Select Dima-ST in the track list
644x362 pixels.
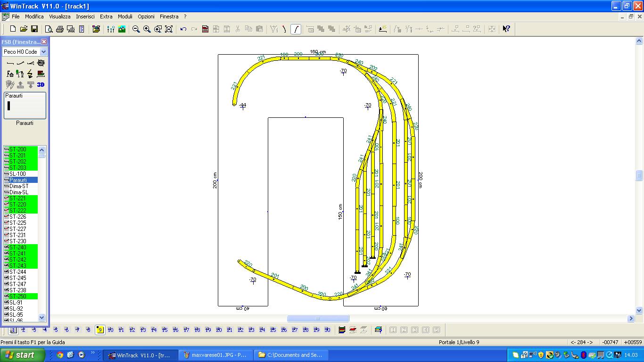(21, 186)
